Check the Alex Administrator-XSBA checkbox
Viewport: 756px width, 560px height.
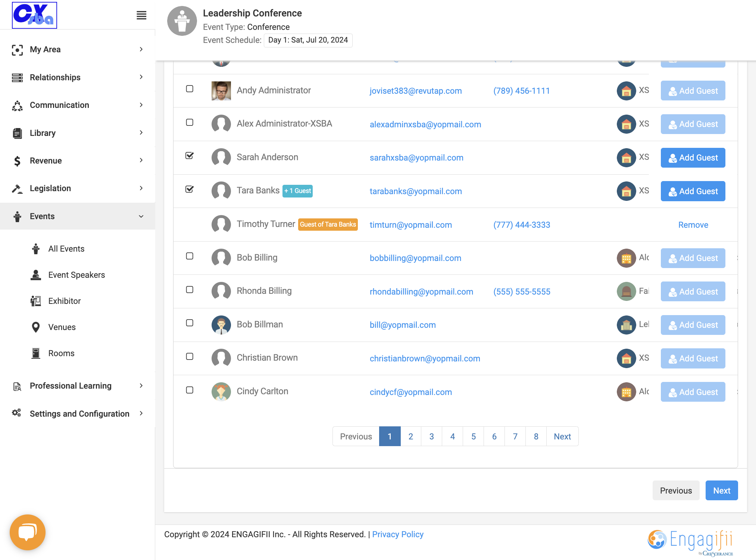coord(190,122)
